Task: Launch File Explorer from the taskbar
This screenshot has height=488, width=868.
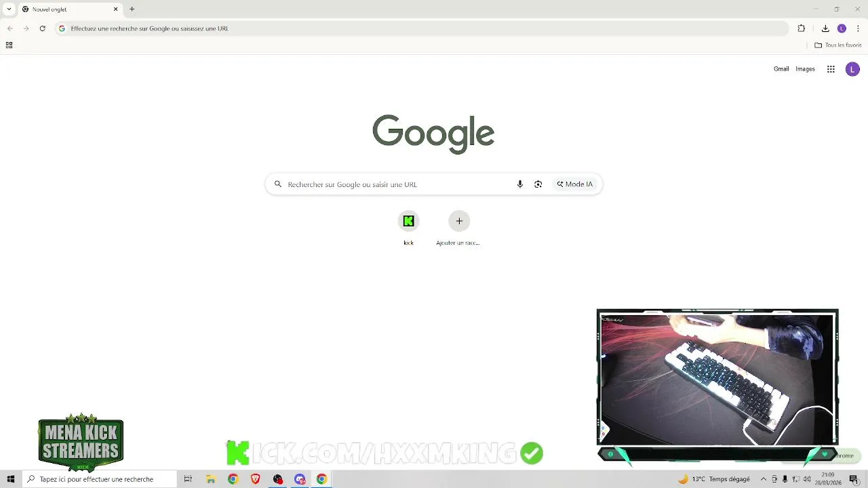Action: [x=211, y=479]
